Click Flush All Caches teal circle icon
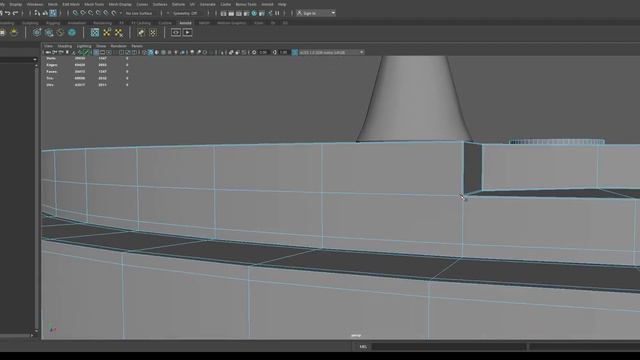 72,32
